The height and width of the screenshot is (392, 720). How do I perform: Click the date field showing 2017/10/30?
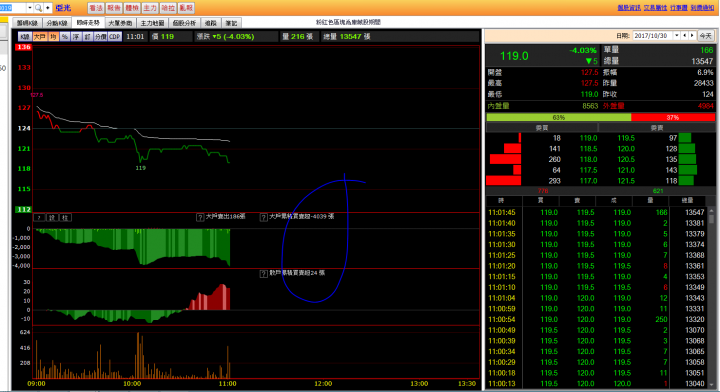(653, 36)
